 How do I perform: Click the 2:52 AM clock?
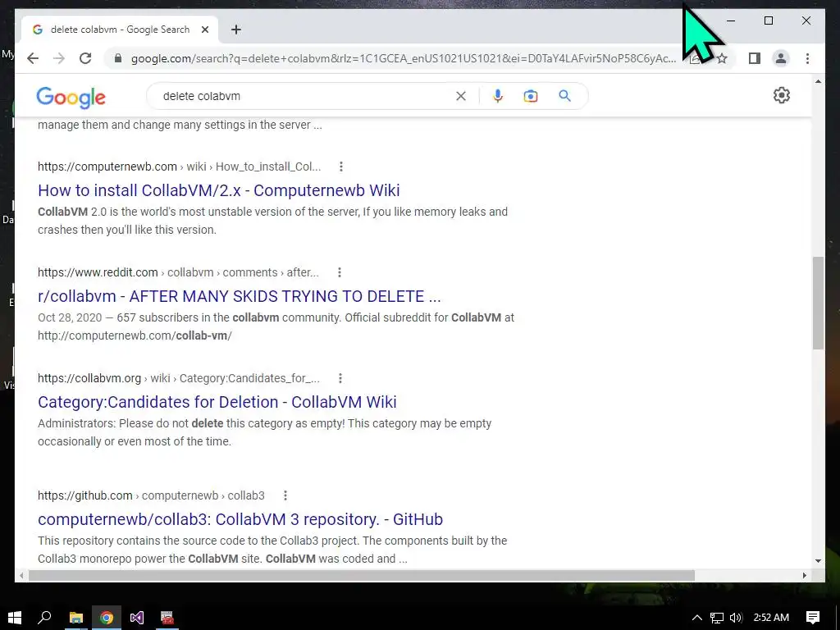coord(771,618)
